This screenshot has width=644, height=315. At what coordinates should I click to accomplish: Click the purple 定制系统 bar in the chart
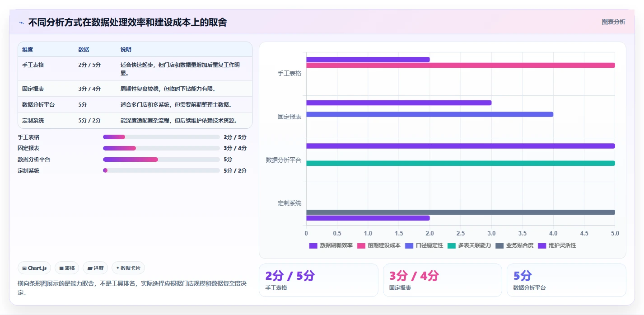[x=368, y=218]
